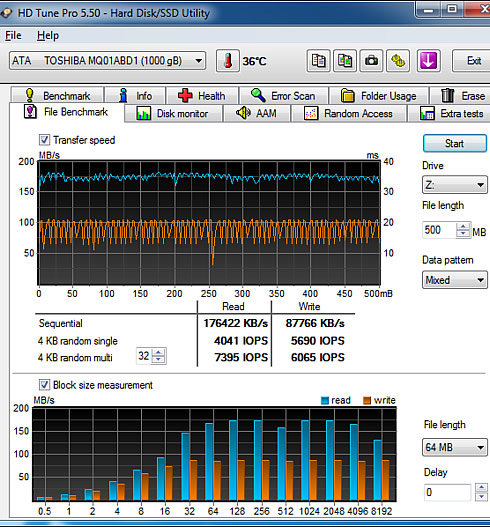Copy results to clipboard icon
Image resolution: width=490 pixels, height=527 pixels.
[x=318, y=61]
